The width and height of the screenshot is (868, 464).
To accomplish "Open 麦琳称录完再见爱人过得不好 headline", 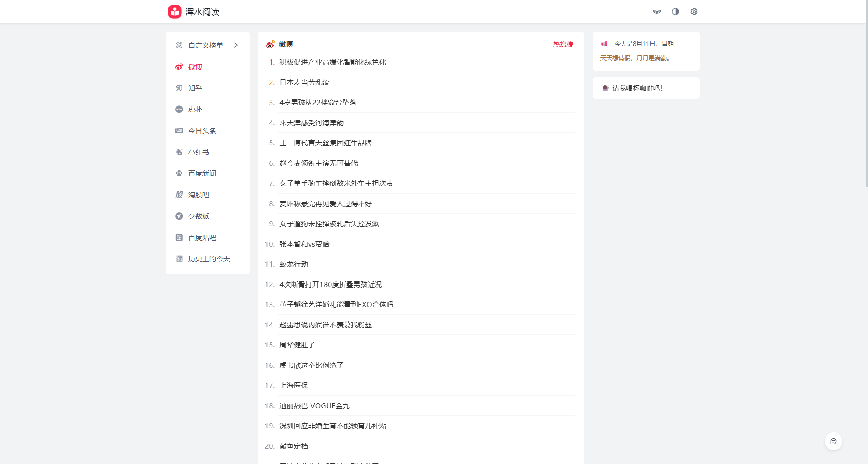I will click(x=326, y=203).
